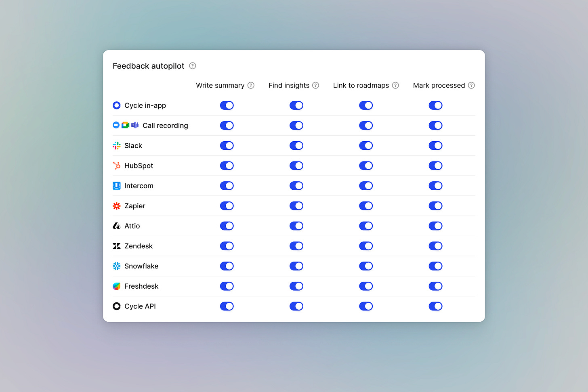The width and height of the screenshot is (588, 392).
Task: Click the Snowflake row label
Action: 141,266
